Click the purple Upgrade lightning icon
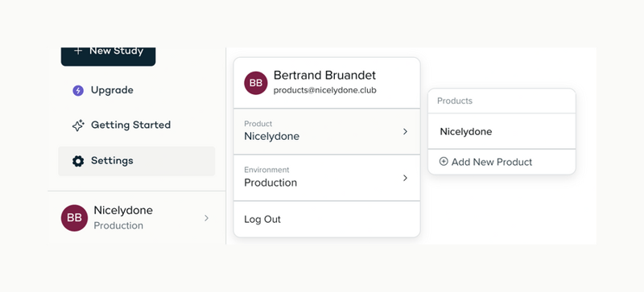This screenshot has height=292, width=644. click(78, 90)
